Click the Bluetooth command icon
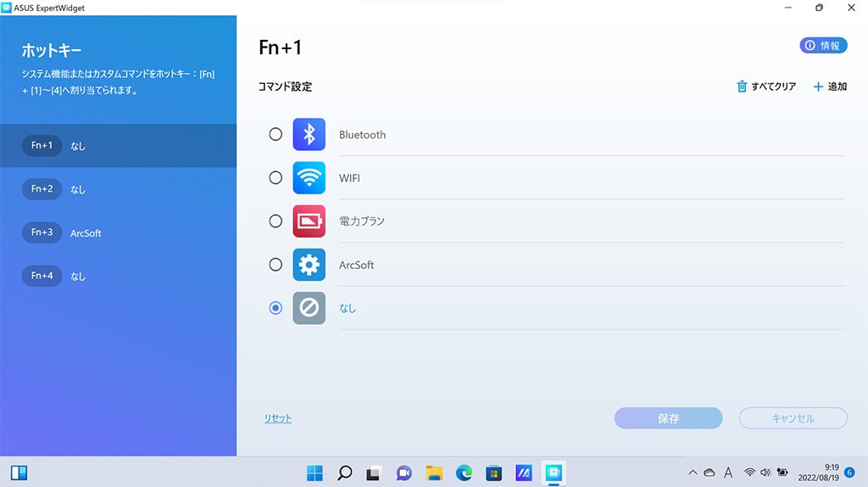Screen dimensions: 868x487 (x=309, y=134)
